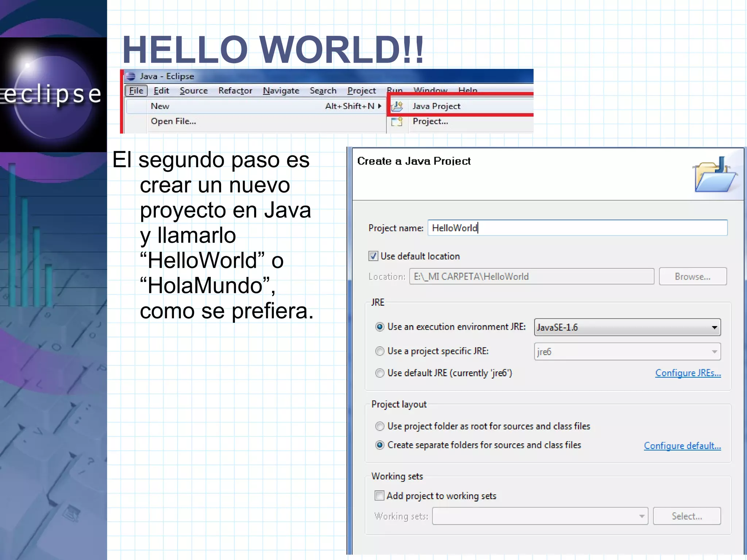Image resolution: width=747 pixels, height=560 pixels.
Task: Expand the New submenu arrow
Action: pyautogui.click(x=380, y=106)
